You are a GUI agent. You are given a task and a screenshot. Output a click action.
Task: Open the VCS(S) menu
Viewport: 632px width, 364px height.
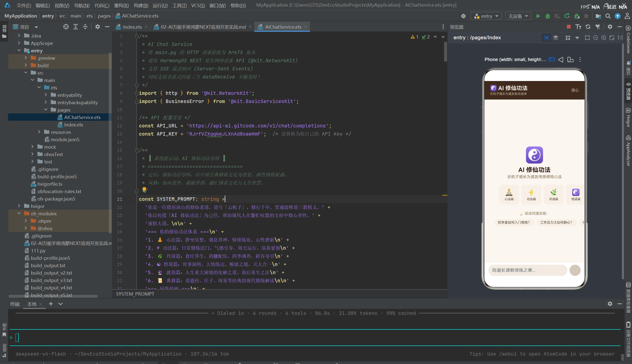pos(198,5)
